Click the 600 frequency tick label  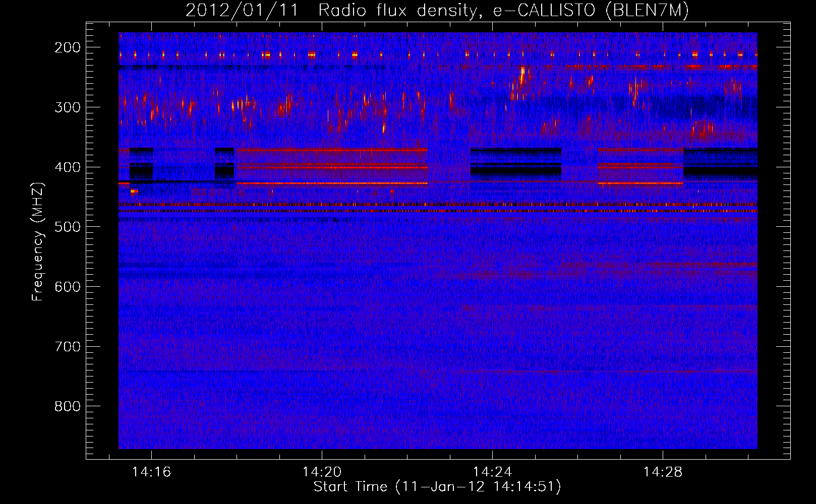(x=68, y=287)
